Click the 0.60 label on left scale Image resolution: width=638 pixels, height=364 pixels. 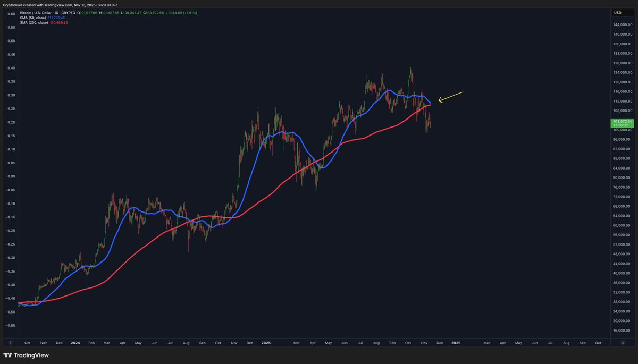[x=11, y=14]
